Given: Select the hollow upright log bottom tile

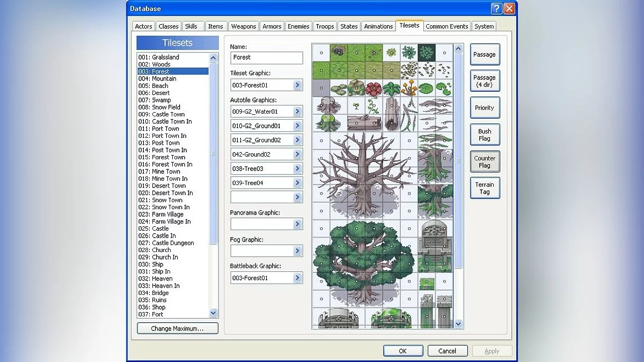Looking at the screenshot, I should (392, 123).
